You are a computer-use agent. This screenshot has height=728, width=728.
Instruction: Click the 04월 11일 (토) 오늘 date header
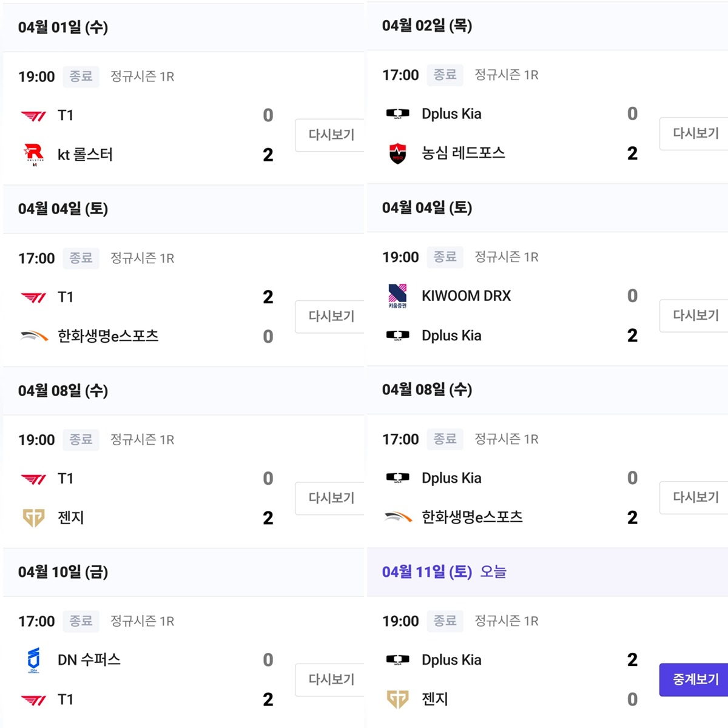(x=444, y=571)
